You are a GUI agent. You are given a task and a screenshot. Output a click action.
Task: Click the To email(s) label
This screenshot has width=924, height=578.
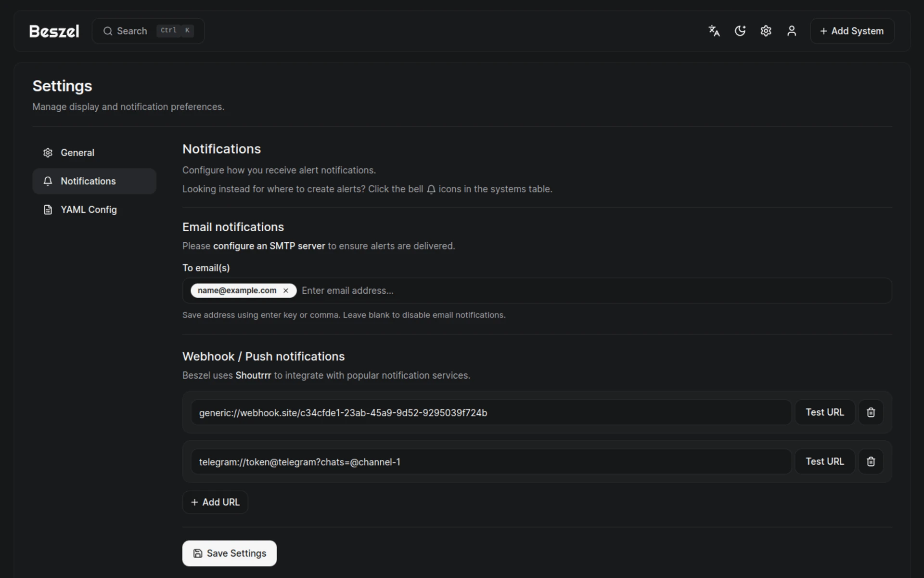click(x=206, y=268)
